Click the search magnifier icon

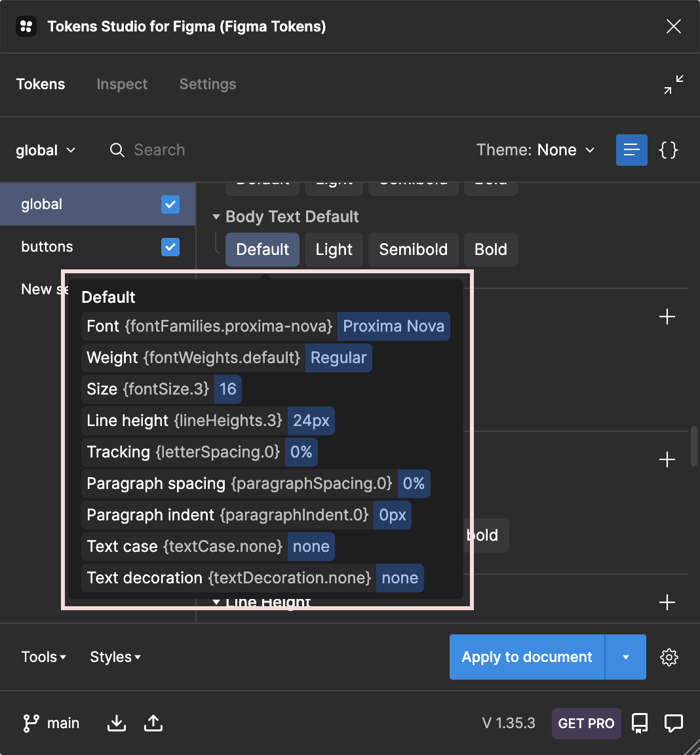(117, 150)
